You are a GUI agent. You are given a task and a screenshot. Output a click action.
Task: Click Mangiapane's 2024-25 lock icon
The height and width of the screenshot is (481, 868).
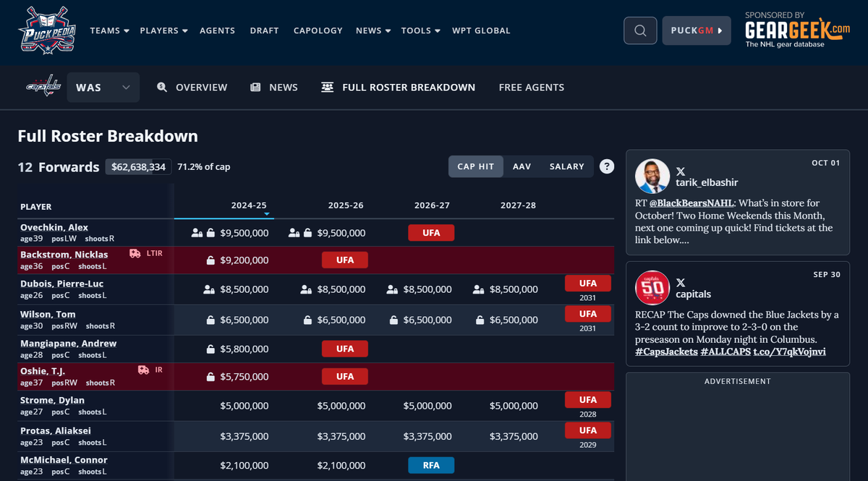[210, 349]
